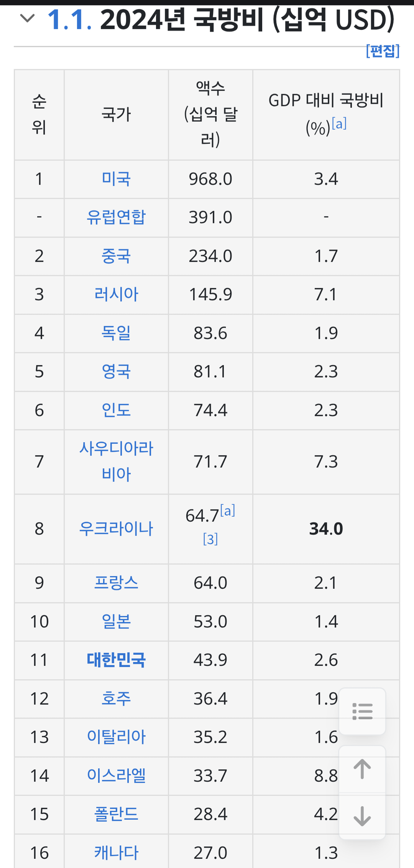Open the 미국 country link
414x868 pixels.
(x=116, y=179)
